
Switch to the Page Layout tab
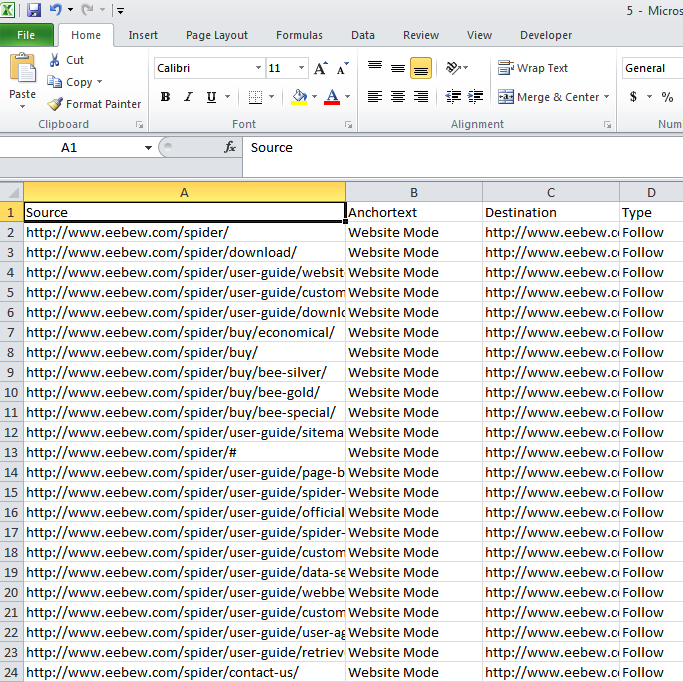click(216, 35)
